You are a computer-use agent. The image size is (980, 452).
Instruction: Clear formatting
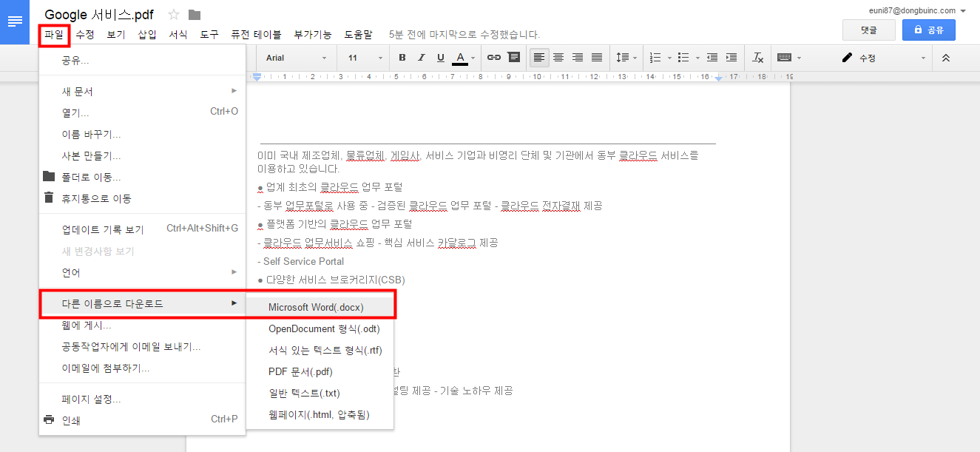(x=757, y=58)
